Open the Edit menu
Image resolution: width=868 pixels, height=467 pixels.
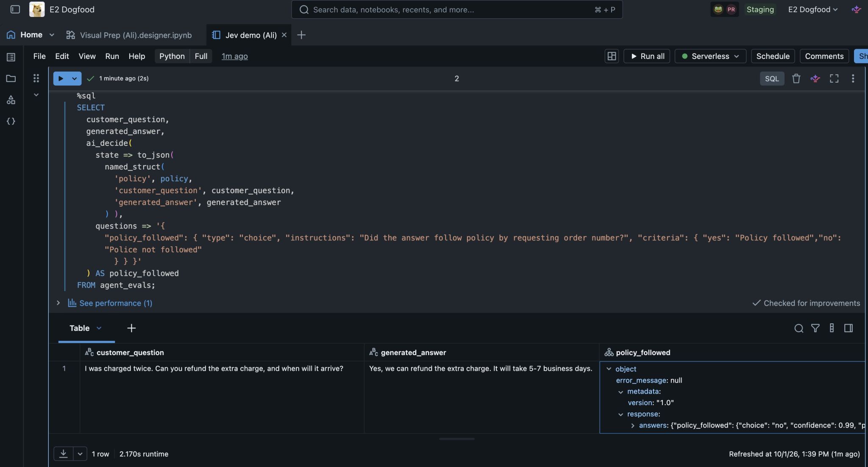62,56
